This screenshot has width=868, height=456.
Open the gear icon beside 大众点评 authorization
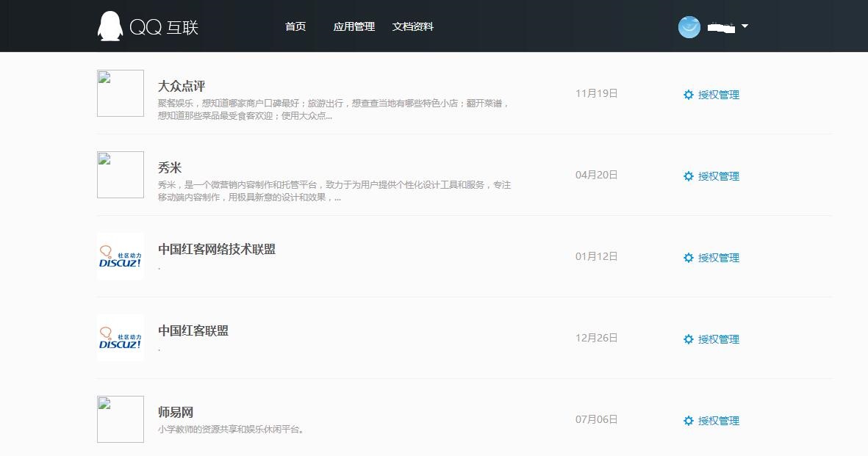[689, 94]
